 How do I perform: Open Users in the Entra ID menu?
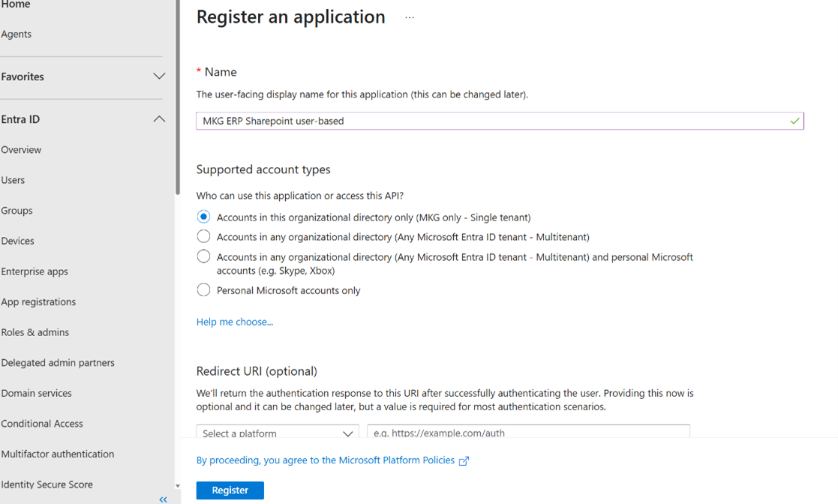[x=13, y=180]
